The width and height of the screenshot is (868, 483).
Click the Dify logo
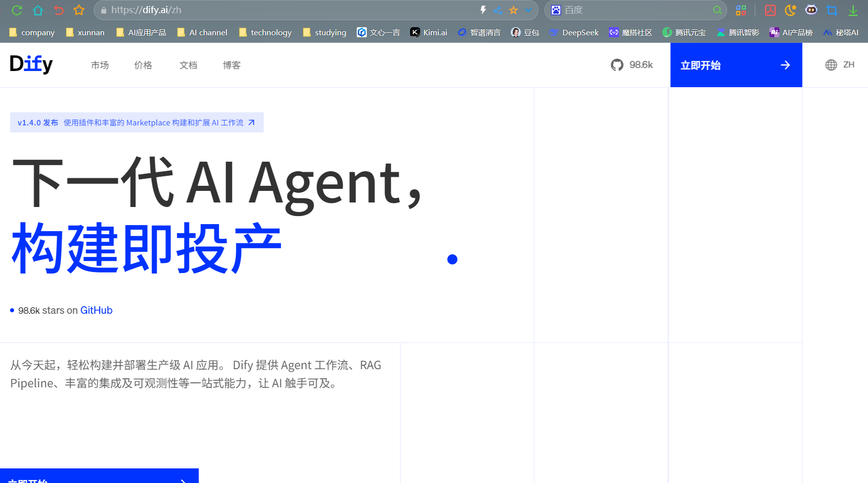[31, 64]
